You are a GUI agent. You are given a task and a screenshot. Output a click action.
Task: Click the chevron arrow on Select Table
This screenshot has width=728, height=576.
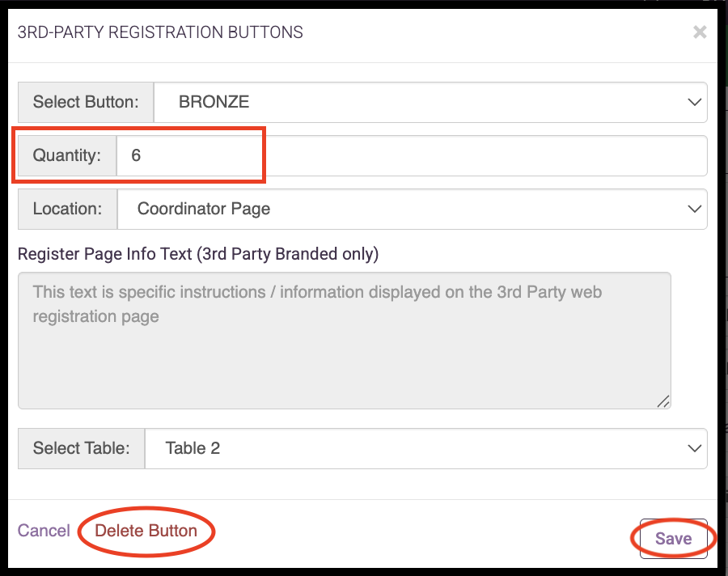[694, 448]
